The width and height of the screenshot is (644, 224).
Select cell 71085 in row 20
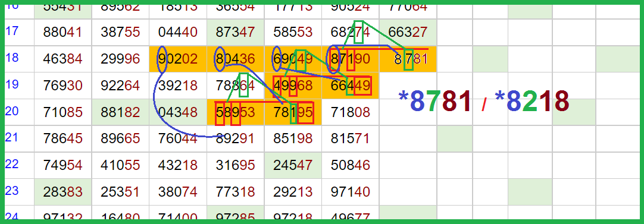point(63,112)
